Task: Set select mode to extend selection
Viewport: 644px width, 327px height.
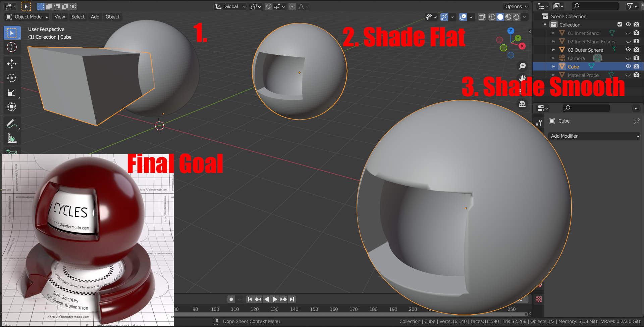Action: 49,6
